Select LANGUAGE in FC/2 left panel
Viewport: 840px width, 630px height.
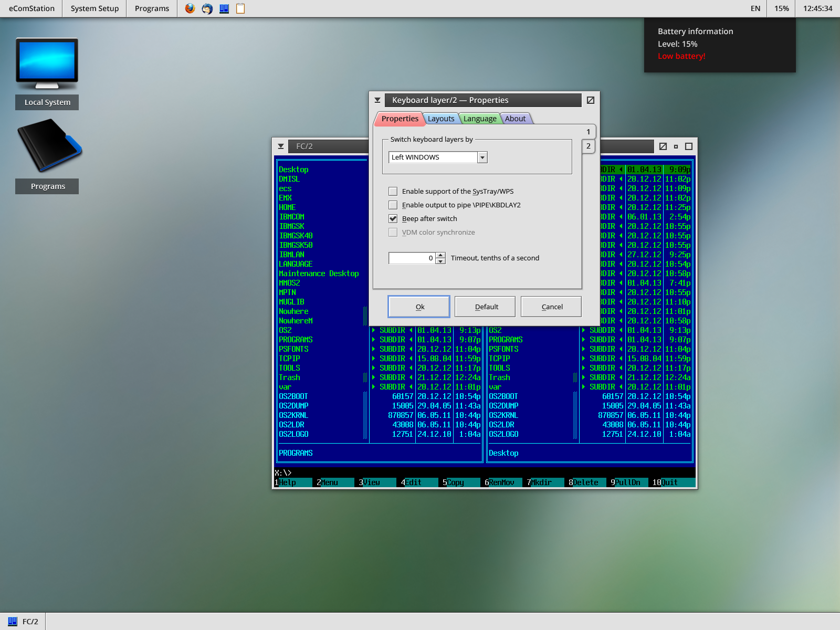coord(296,264)
